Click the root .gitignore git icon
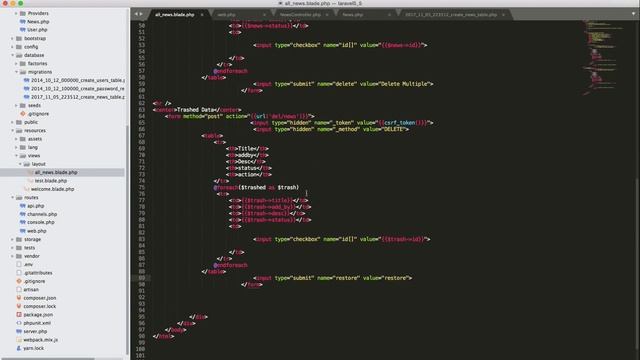The image size is (640, 360). [19, 281]
